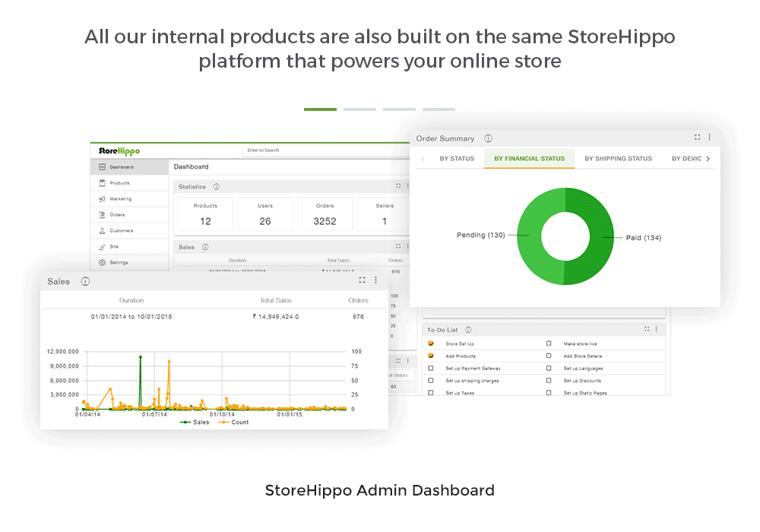760x532 pixels.
Task: Click info icon next to Statistics
Action: (217, 186)
